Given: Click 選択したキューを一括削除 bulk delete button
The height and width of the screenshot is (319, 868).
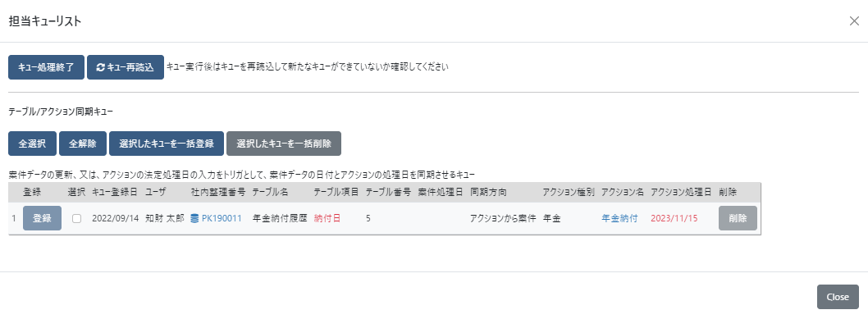Looking at the screenshot, I should [283, 144].
